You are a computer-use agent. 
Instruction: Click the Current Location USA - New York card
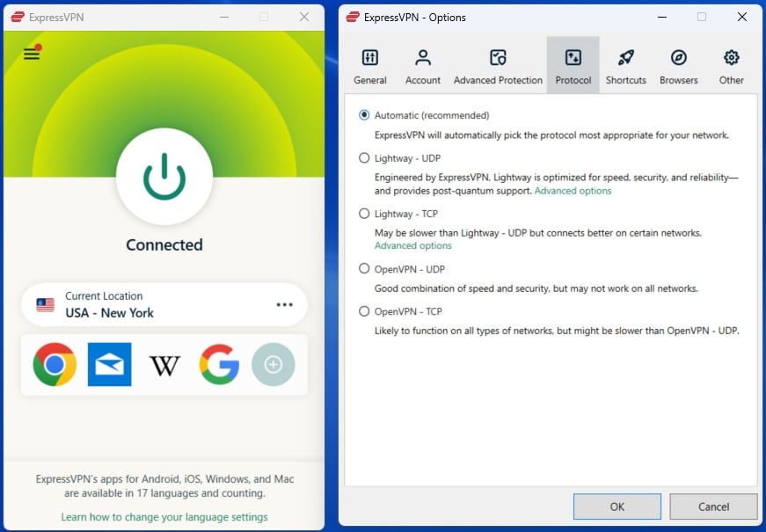click(164, 305)
